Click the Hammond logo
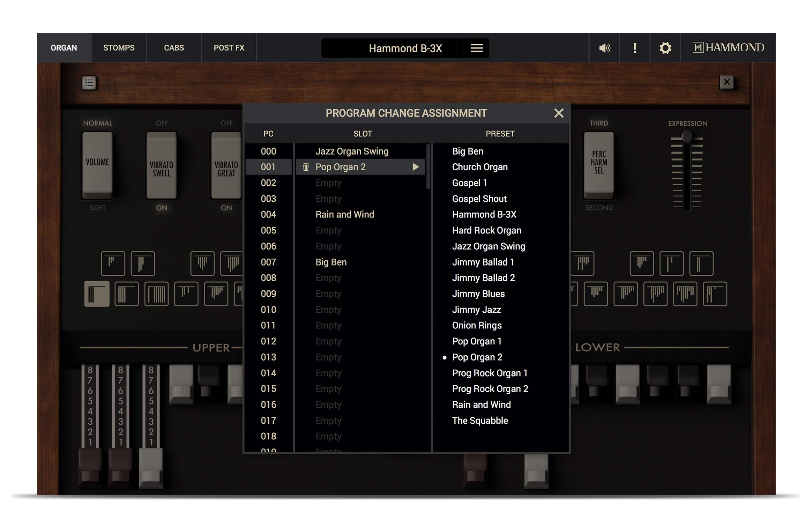 [x=728, y=47]
